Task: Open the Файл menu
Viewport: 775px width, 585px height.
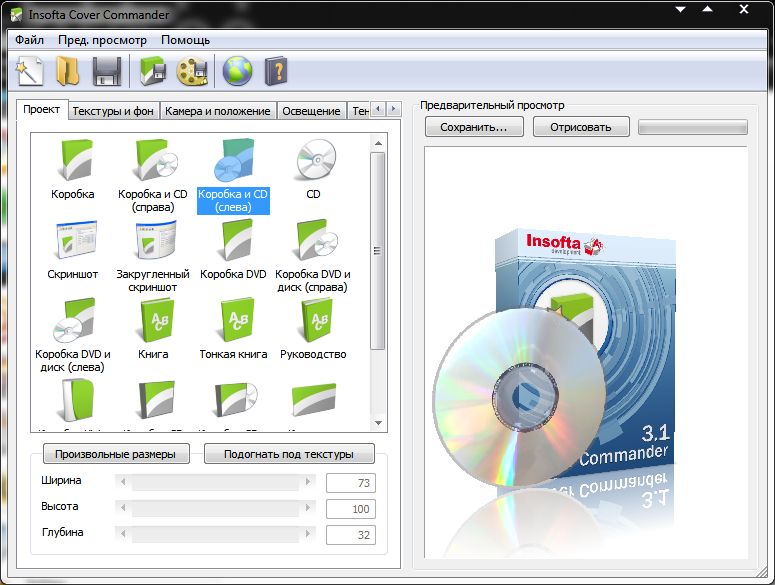Action: coord(29,40)
